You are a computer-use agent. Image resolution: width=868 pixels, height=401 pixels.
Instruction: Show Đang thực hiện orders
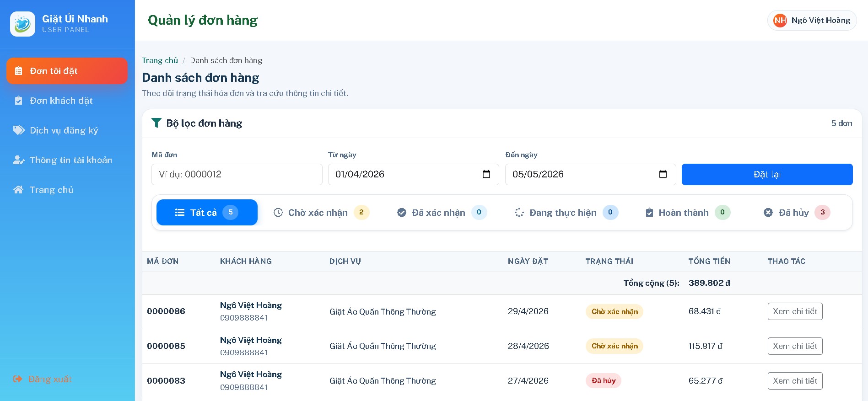pos(566,213)
